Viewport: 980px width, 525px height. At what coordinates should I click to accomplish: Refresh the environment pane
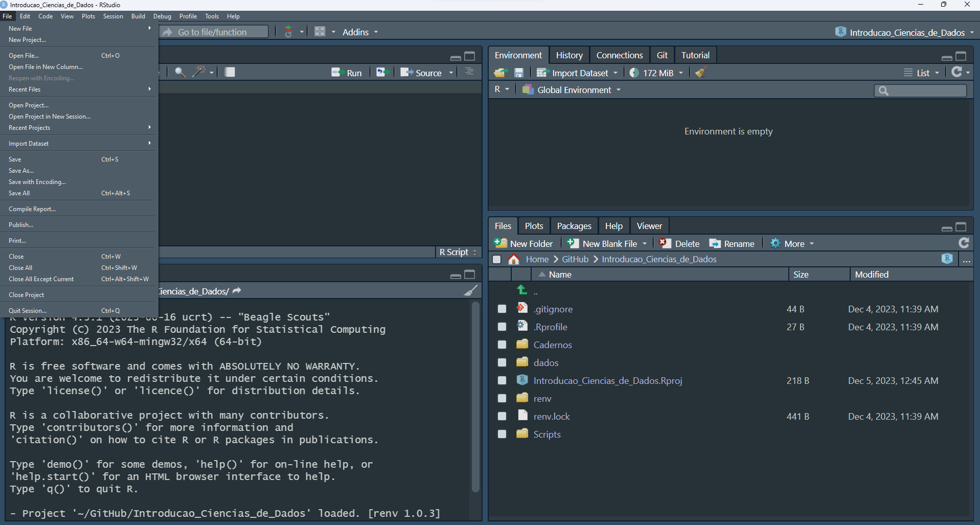pyautogui.click(x=957, y=72)
